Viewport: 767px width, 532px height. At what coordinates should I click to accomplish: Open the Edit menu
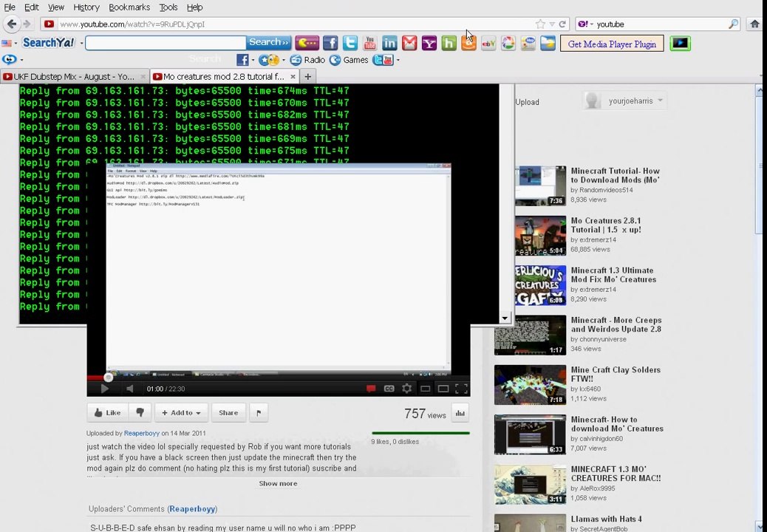click(31, 7)
